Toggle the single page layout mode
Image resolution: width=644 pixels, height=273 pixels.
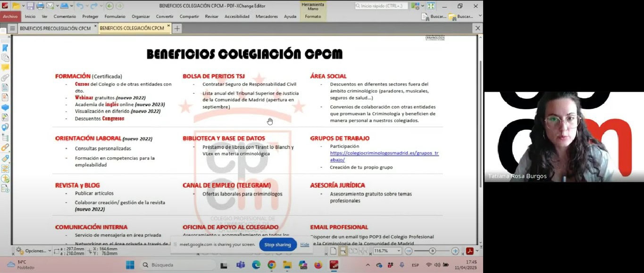point(333,251)
